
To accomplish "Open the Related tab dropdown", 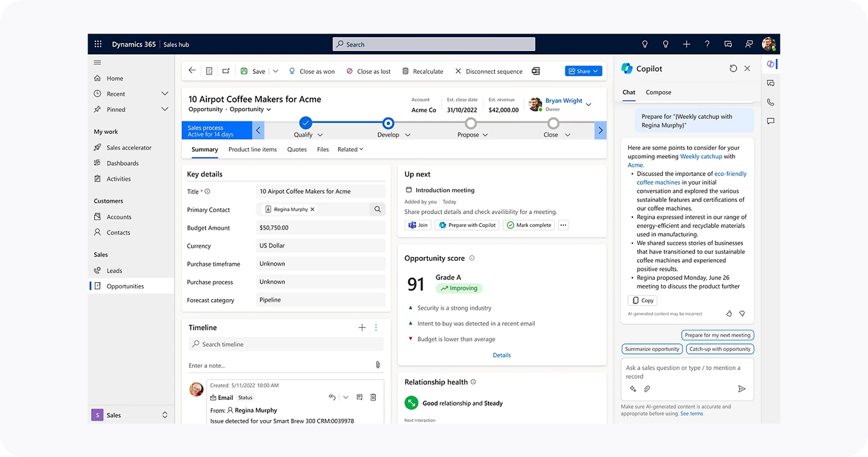I will click(350, 150).
